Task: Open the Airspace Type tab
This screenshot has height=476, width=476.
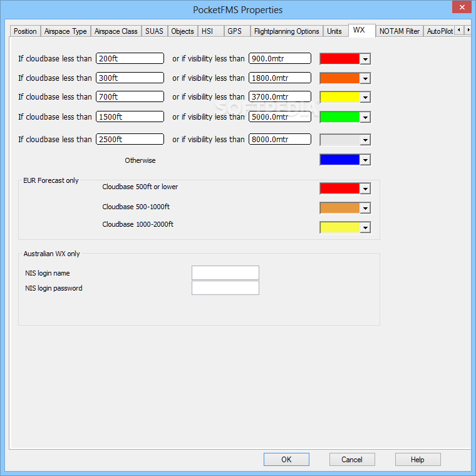Action: 66,31
